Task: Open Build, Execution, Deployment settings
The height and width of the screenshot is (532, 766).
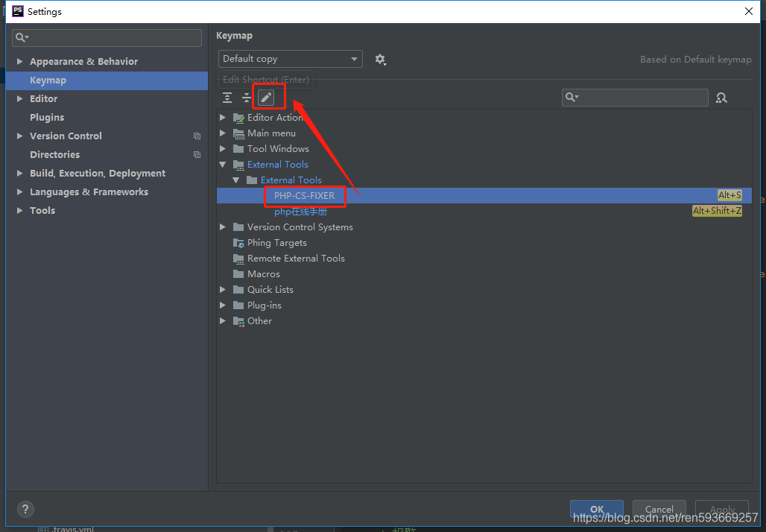Action: pos(98,173)
